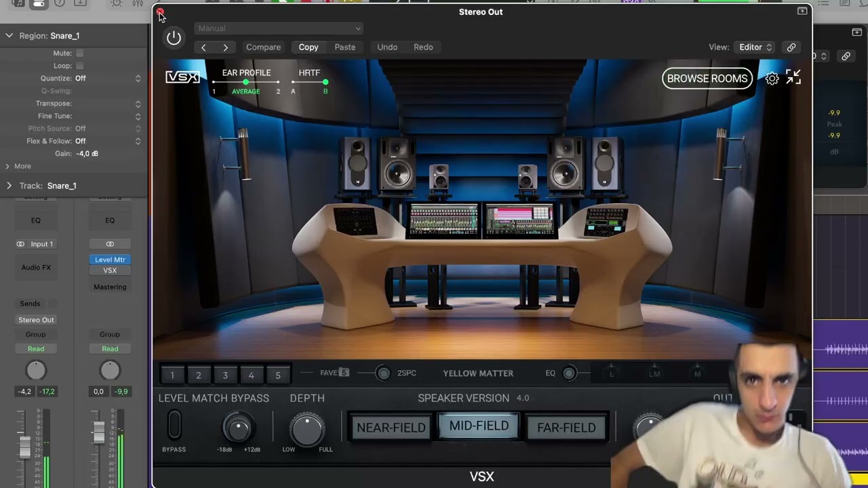
Task: Switch to NEAR-FIELD speakers
Action: 391,428
